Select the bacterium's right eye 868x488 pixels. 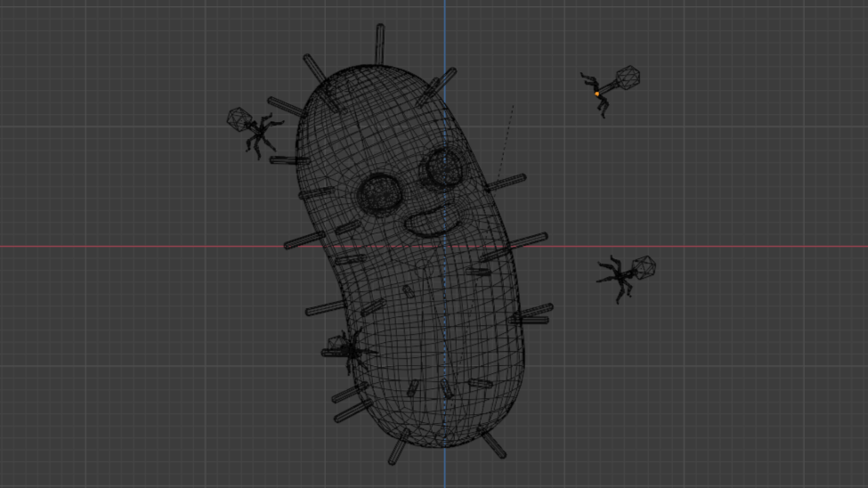click(x=442, y=167)
